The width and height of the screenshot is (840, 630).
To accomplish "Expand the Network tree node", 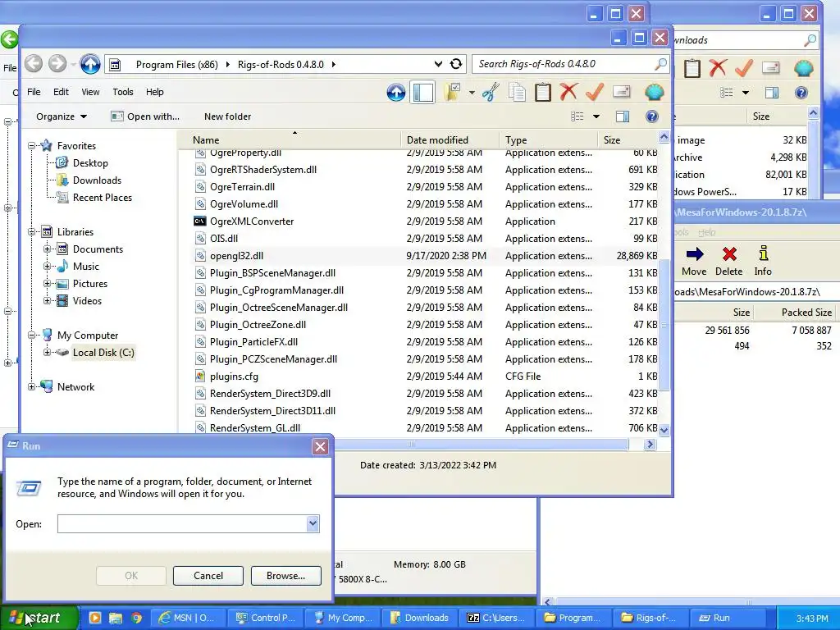I will [x=32, y=387].
